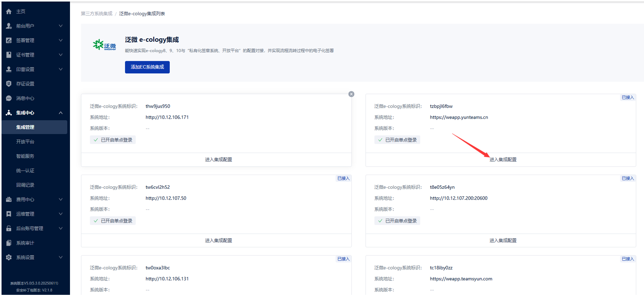Viewport: 644px width, 296px height.
Task: Select 集成管理 in the sidebar
Action: [x=35, y=127]
